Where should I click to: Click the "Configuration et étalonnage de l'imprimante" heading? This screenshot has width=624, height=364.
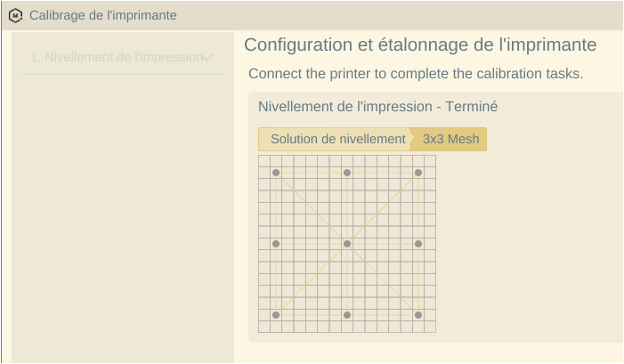pos(420,45)
